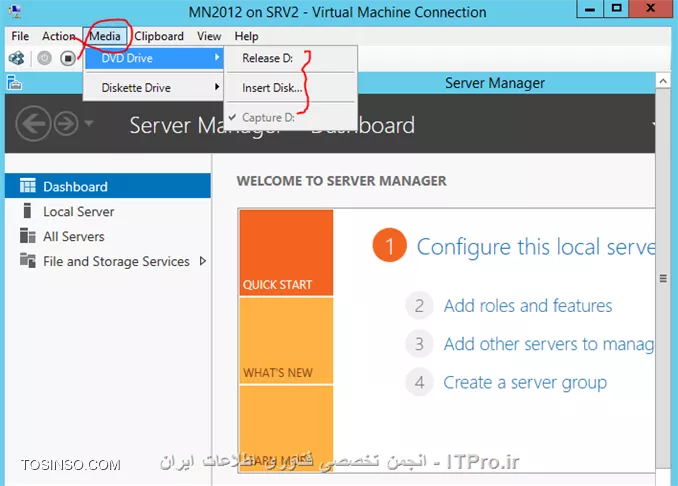Minimize the Virtual Machine Connection window
This screenshot has width=678, height=486.
point(590,8)
